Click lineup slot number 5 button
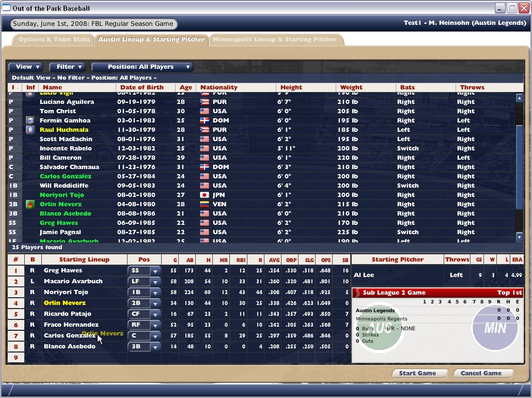 point(15,314)
